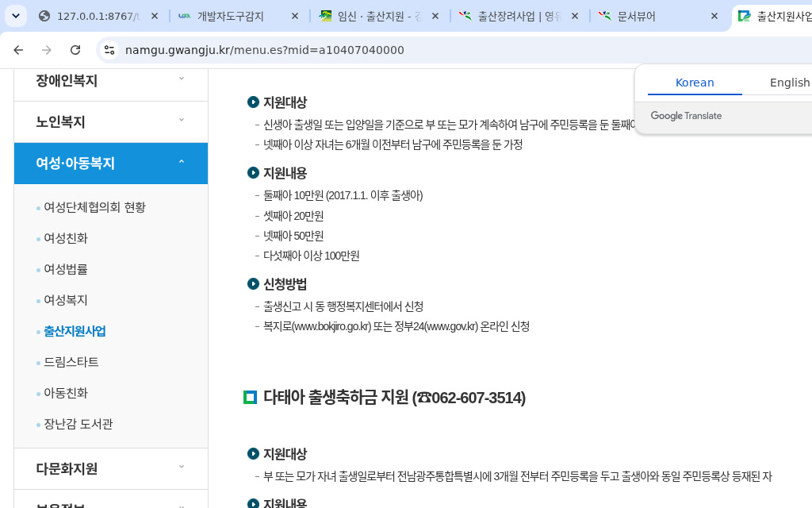Click the 넷째아 이상 자녀 eligibility line
Image resolution: width=812 pixels, height=508 pixels.
[x=393, y=144]
